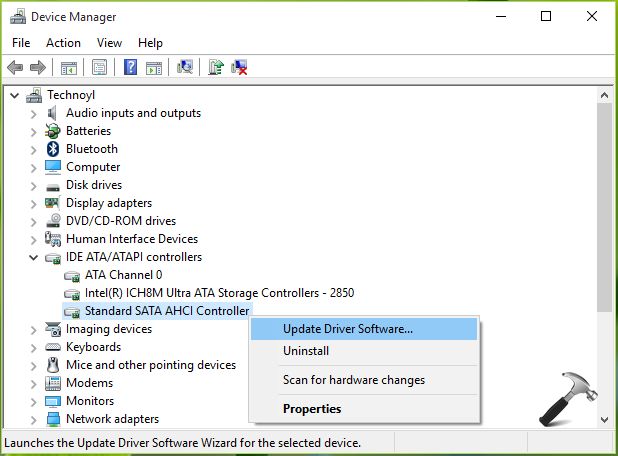Image resolution: width=618 pixels, height=456 pixels.
Task: Click the Human Interface Devices icon
Action: pyautogui.click(x=53, y=239)
